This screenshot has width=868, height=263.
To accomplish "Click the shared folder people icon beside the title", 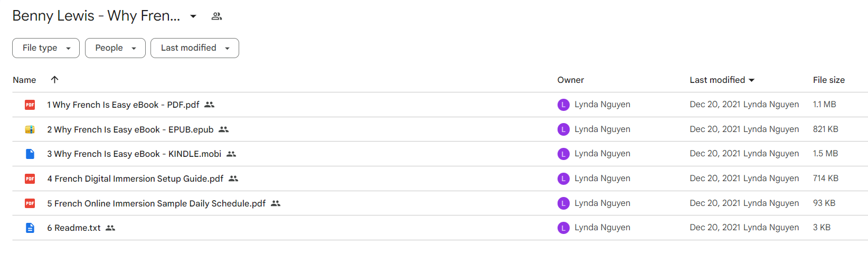I will pyautogui.click(x=216, y=16).
